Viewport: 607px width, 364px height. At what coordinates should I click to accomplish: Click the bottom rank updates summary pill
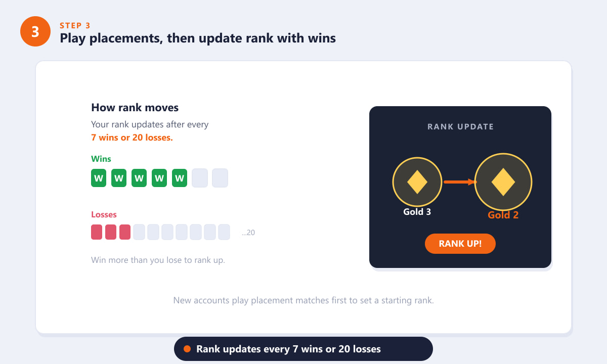point(303,349)
